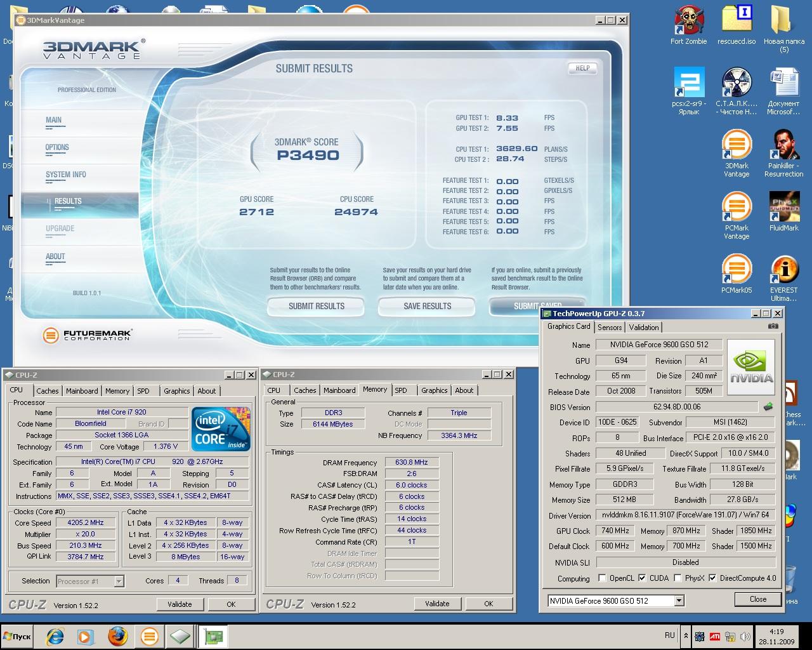812x650 pixels.
Task: Click the Close button in GPU-Z
Action: (758, 599)
